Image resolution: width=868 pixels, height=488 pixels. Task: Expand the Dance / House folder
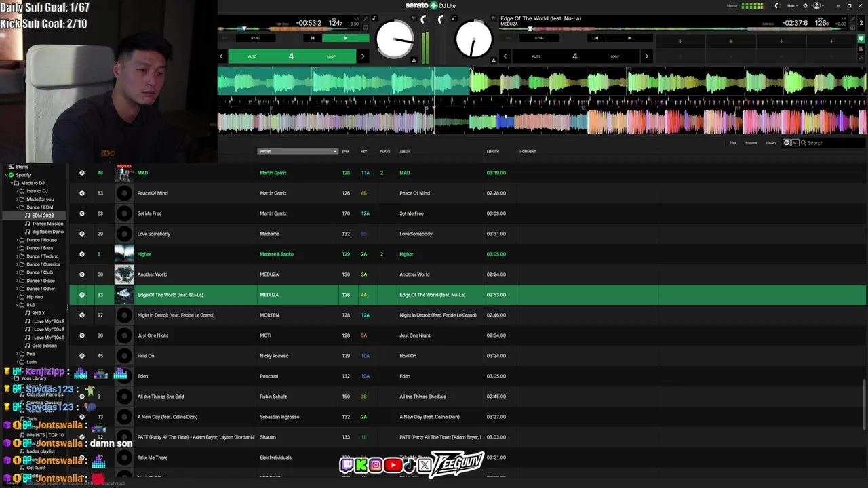[x=16, y=240]
